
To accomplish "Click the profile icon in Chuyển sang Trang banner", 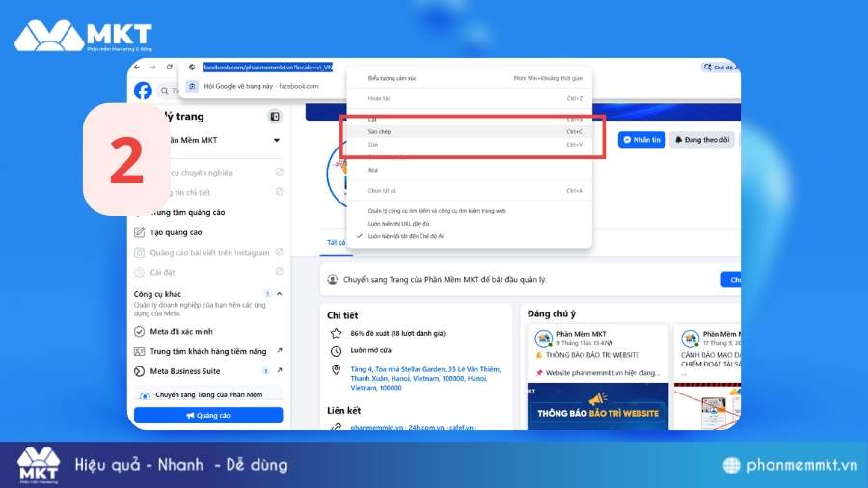I will [332, 280].
